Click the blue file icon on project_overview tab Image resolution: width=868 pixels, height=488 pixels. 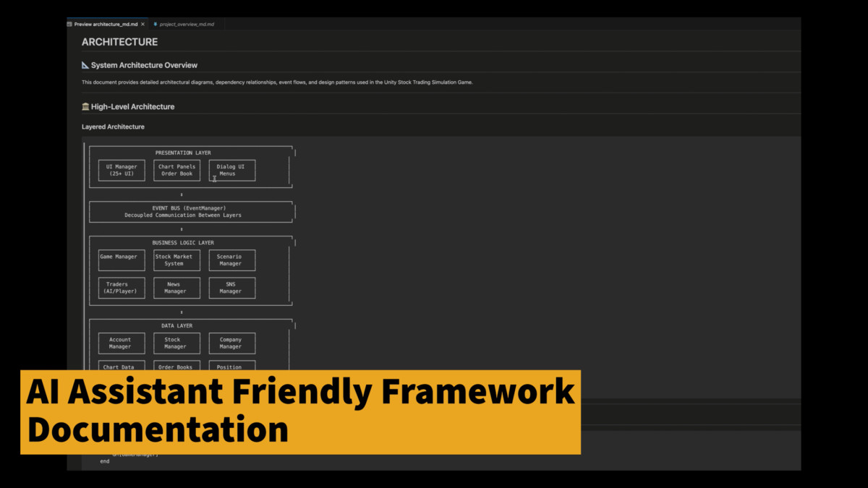tap(156, 24)
